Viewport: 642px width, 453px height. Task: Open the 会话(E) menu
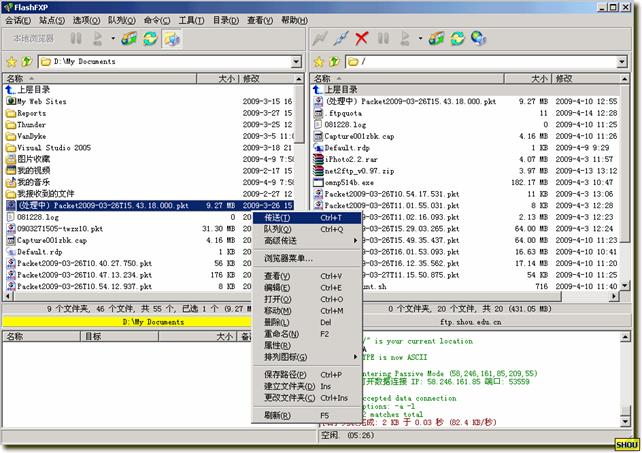[18, 20]
